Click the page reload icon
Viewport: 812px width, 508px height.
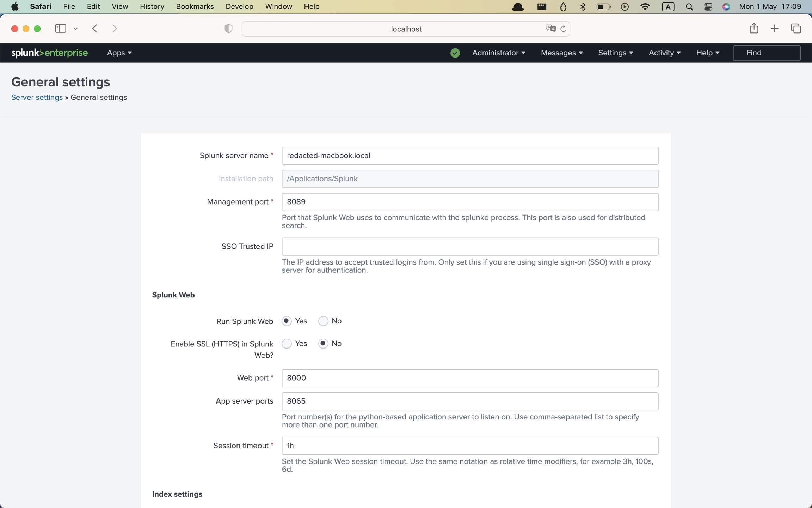click(x=563, y=29)
